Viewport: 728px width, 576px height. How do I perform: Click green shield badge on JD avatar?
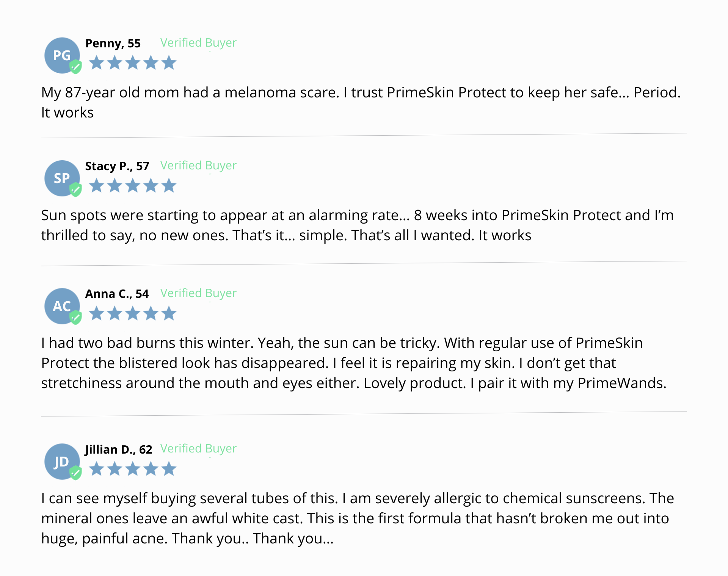coord(76,473)
